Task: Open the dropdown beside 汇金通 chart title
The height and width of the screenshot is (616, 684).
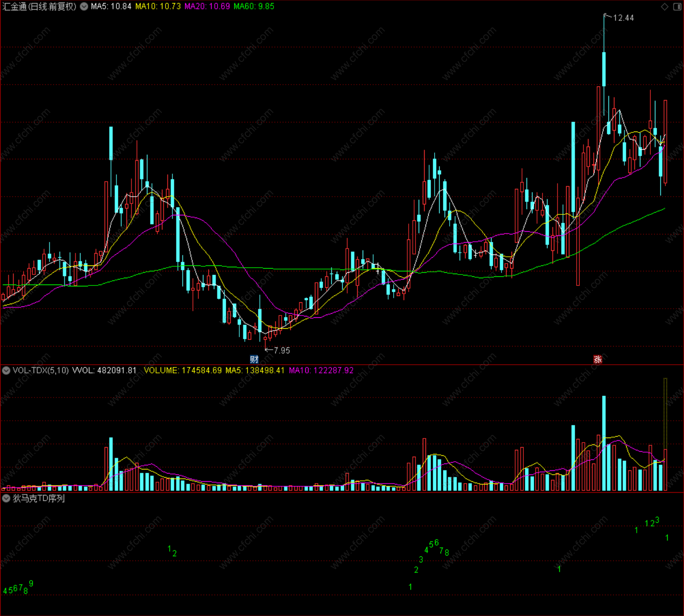Action: 84,6
